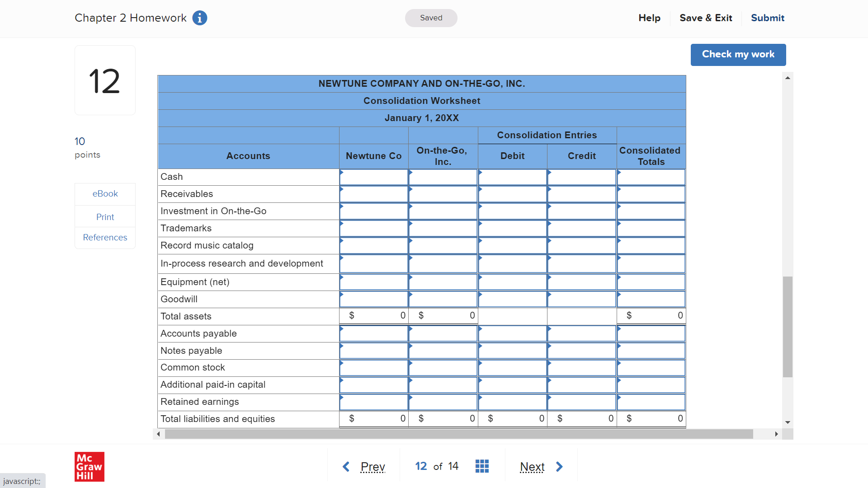
Task: Click the right chevron beside Next
Action: pyautogui.click(x=559, y=466)
